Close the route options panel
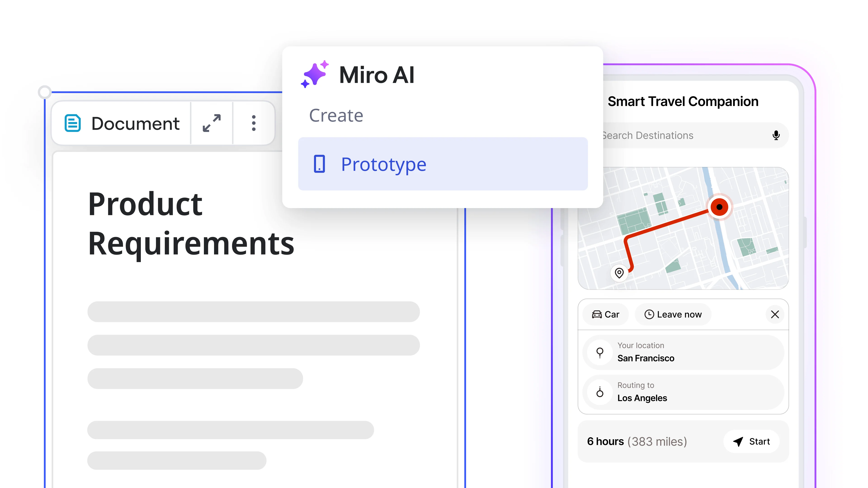Image resolution: width=868 pixels, height=488 pixels. click(x=775, y=314)
